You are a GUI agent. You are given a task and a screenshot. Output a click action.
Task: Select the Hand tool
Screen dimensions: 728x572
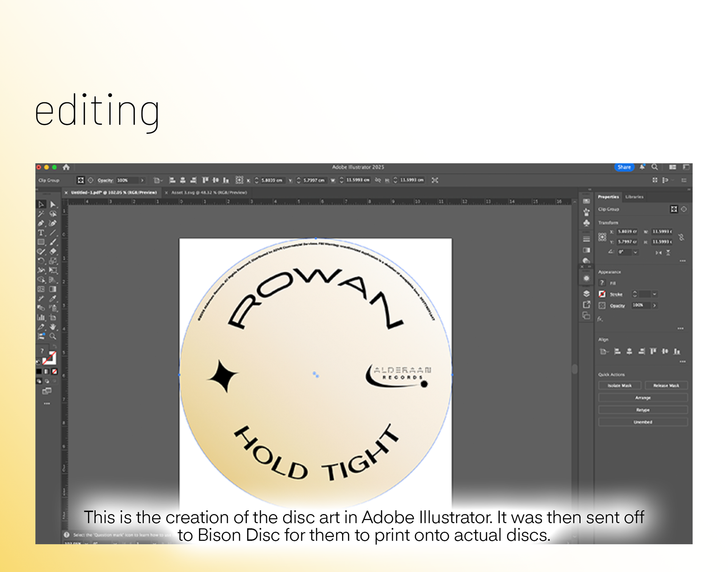(x=53, y=327)
